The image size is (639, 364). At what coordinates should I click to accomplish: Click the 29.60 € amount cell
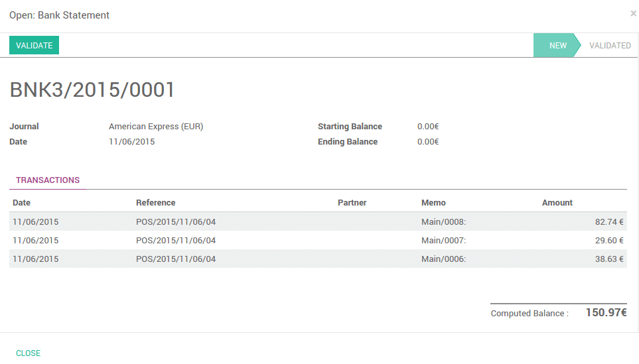click(609, 241)
